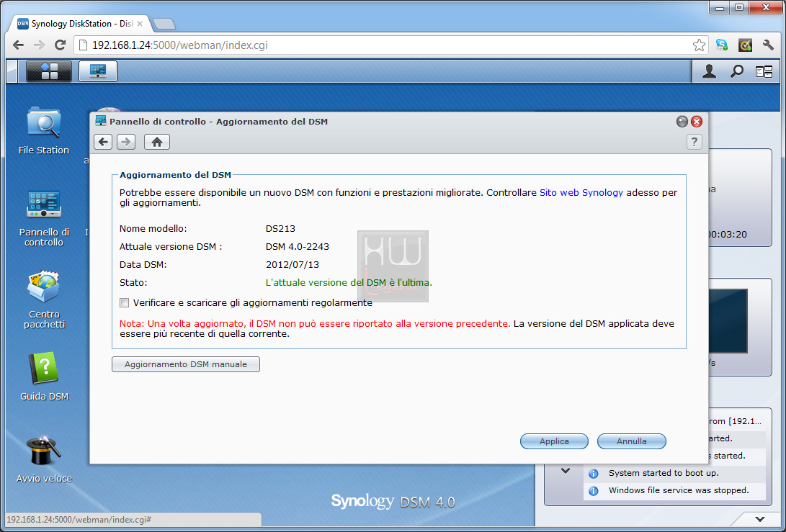Toggle the widgets panel icon
This screenshot has width=786, height=532.
pos(764,72)
